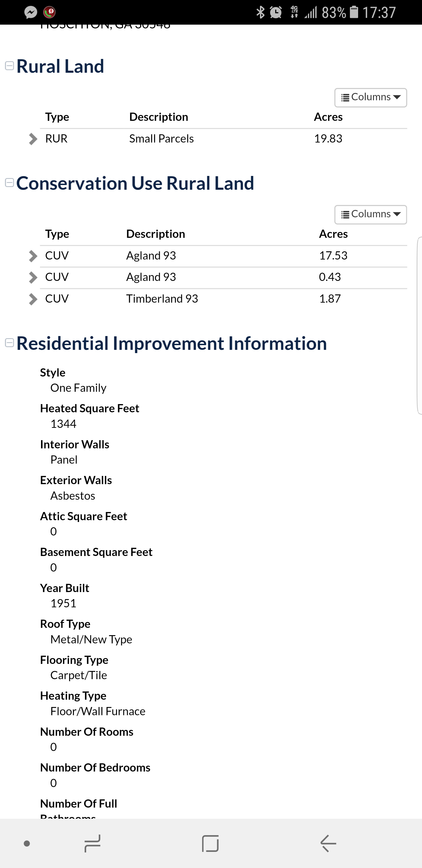Tap the Android back navigation button
422x868 pixels.
click(x=328, y=843)
